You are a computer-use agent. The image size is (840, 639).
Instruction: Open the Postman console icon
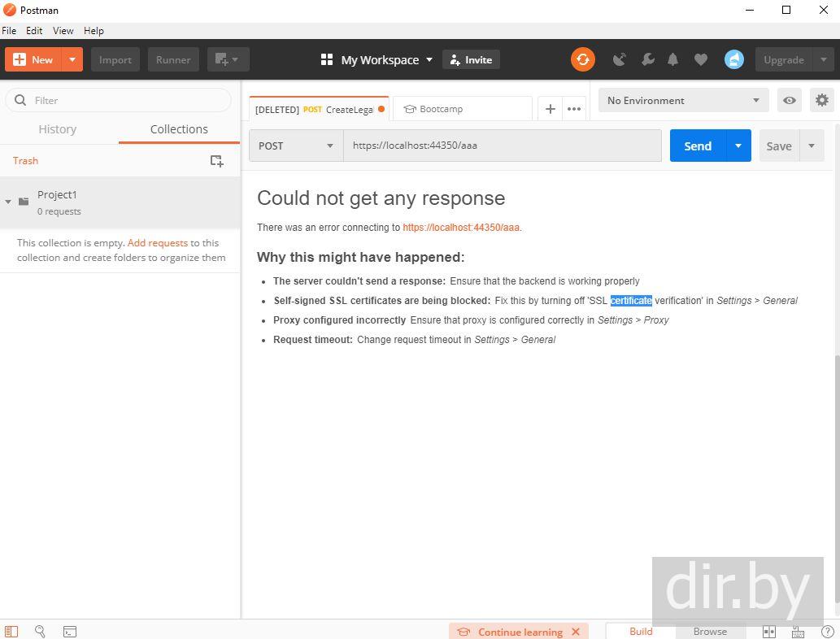70,632
